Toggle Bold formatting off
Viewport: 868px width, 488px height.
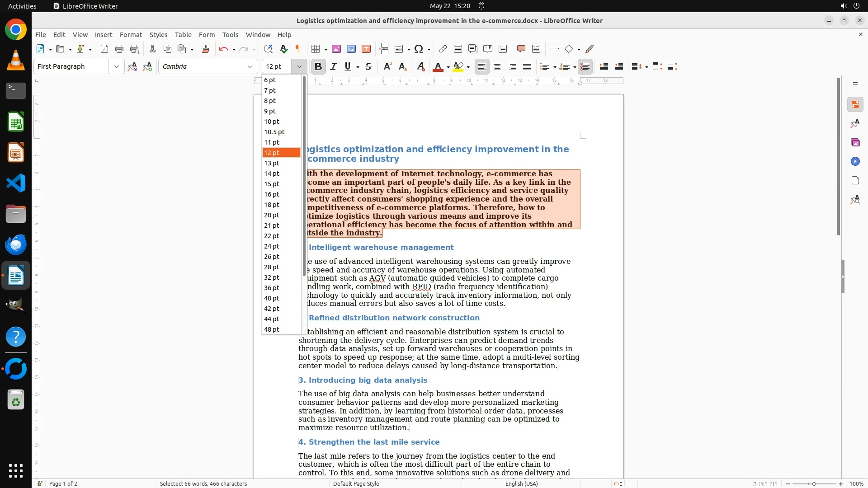[318, 66]
